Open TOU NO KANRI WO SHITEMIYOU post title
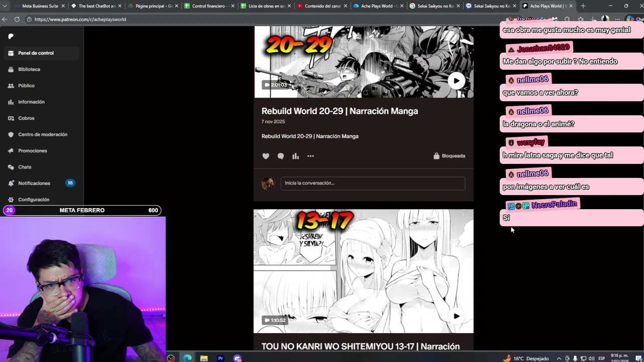Viewport: 644px width, 362px height. coord(360,346)
